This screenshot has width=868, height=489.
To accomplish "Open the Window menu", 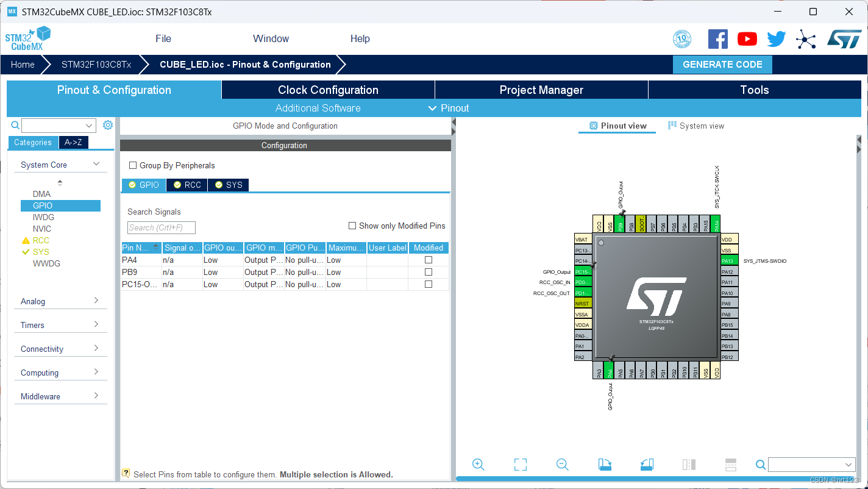I will (271, 38).
